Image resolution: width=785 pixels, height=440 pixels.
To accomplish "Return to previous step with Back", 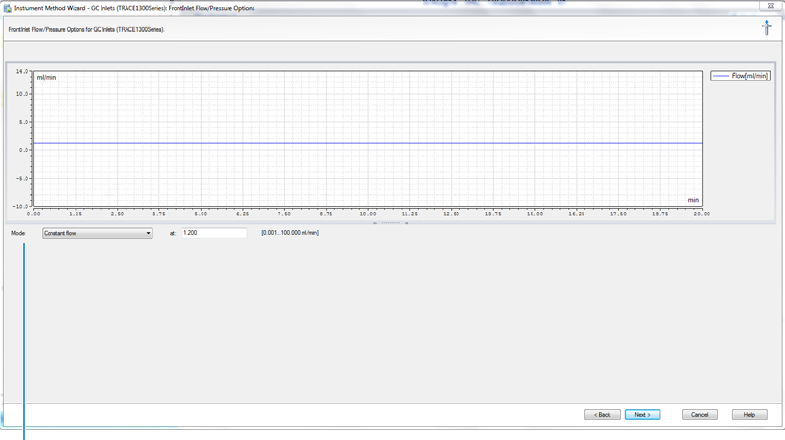I will pyautogui.click(x=602, y=414).
